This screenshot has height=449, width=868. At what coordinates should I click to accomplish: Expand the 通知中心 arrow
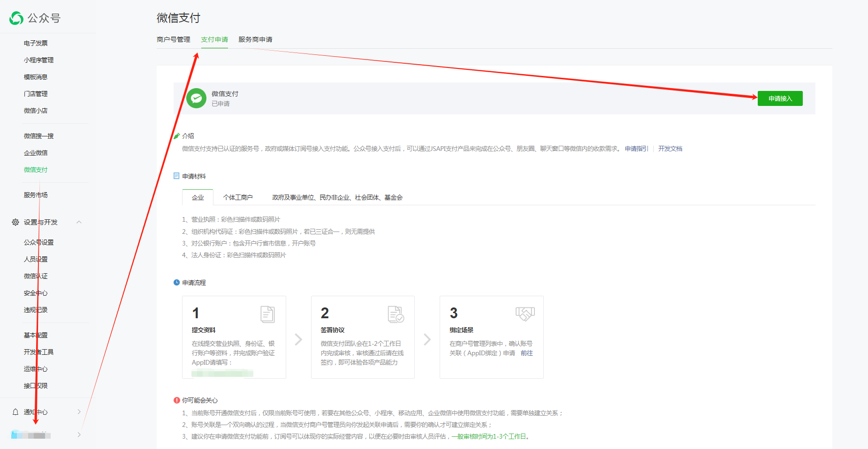[x=79, y=412]
